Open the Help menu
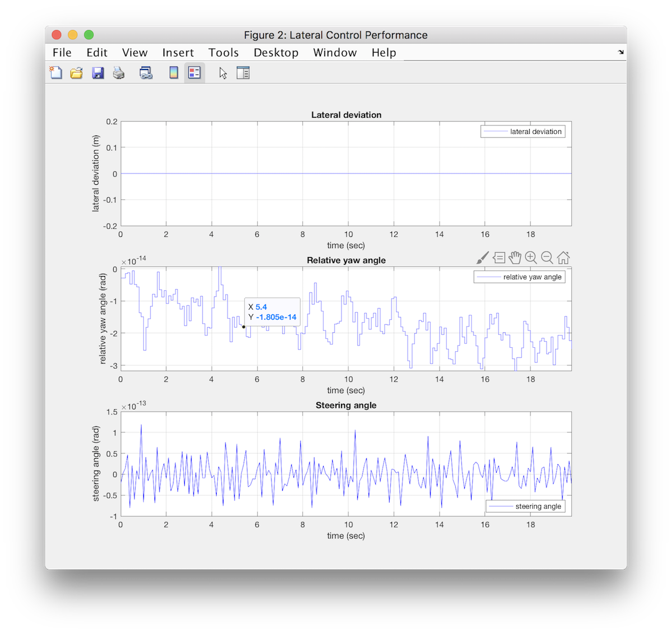The height and width of the screenshot is (634, 672). (x=384, y=53)
